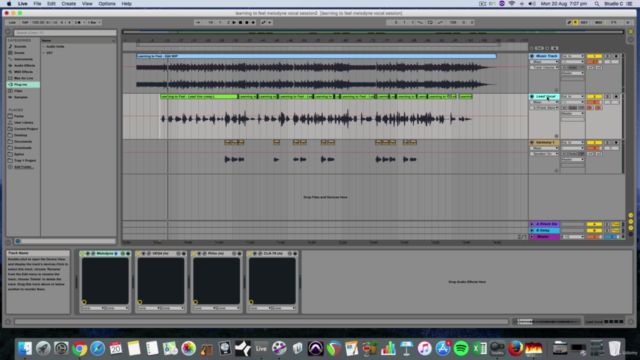Click the transport Play button
The height and width of the screenshot is (360, 640).
click(x=234, y=22)
